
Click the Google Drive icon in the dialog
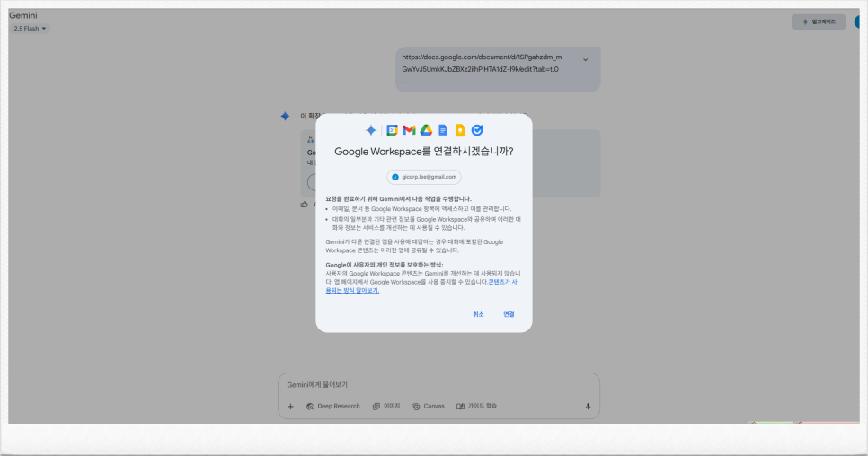pos(426,130)
